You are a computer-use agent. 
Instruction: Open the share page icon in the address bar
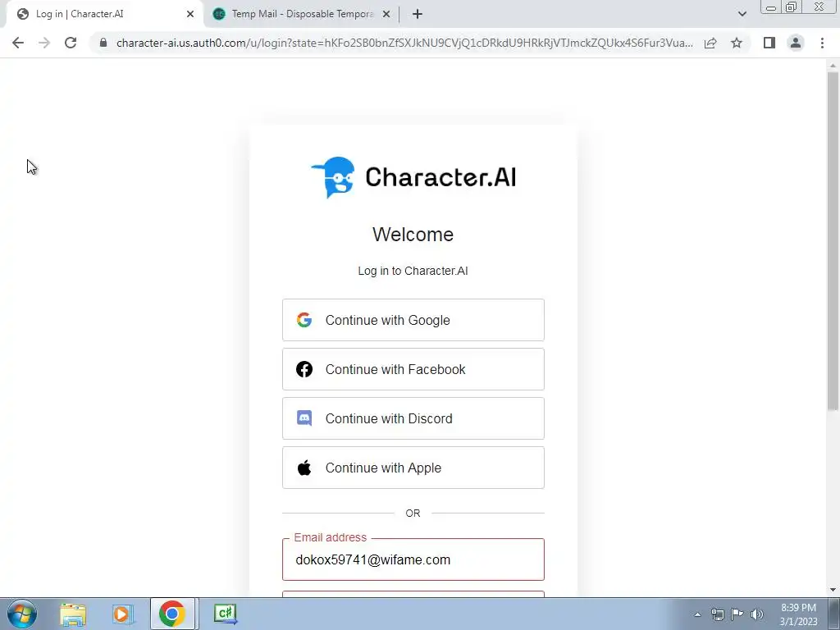tap(710, 43)
